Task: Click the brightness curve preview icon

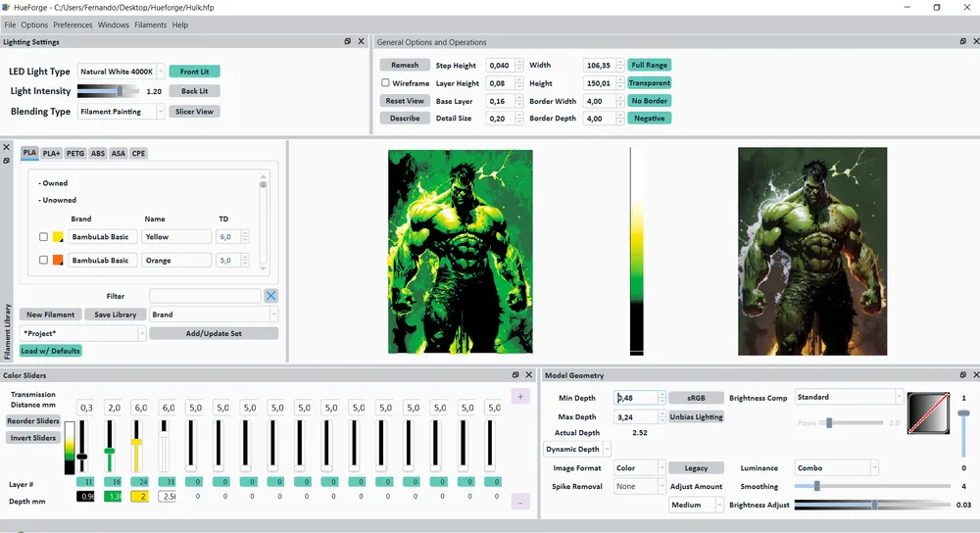Action: pos(928,413)
